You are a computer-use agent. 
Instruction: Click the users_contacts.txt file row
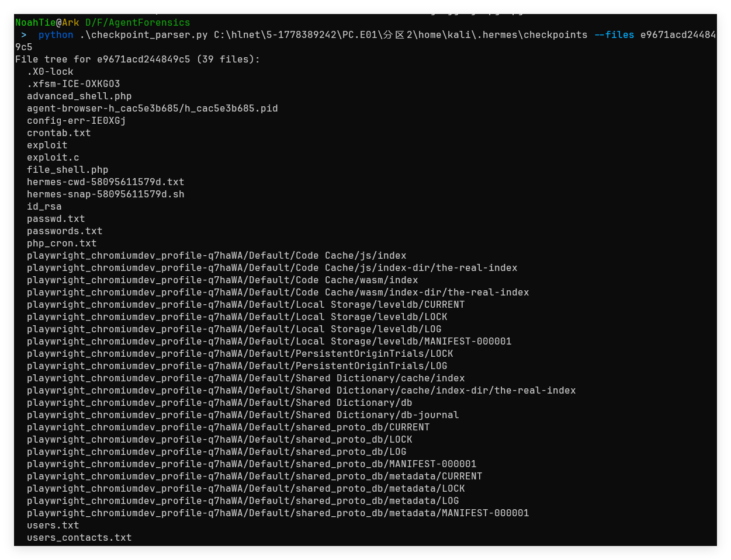pos(79,538)
